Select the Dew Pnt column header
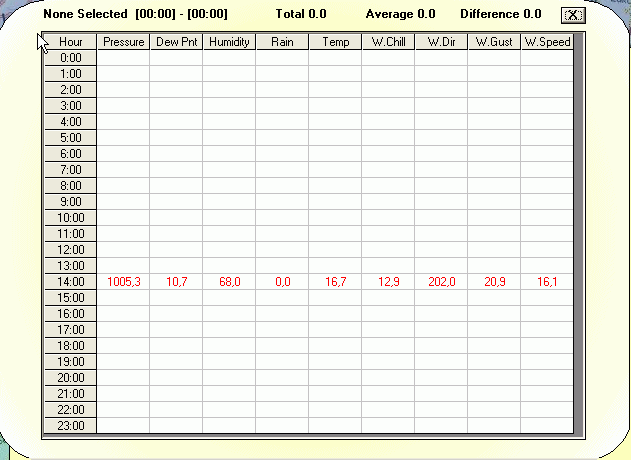 (176, 42)
